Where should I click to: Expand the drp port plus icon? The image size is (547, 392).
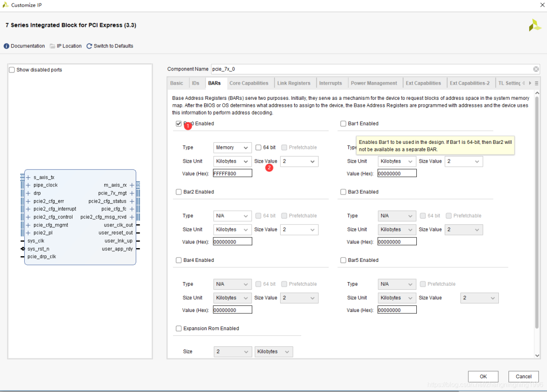click(28, 193)
